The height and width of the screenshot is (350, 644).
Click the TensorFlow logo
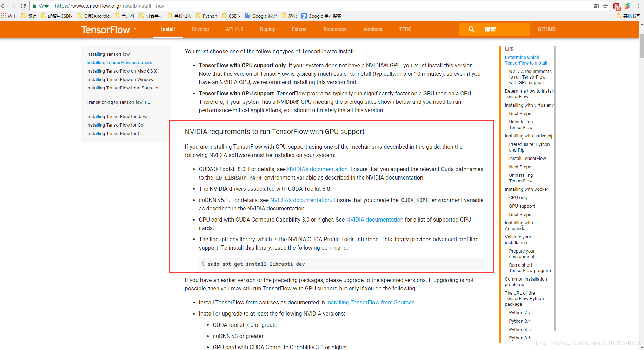[108, 30]
